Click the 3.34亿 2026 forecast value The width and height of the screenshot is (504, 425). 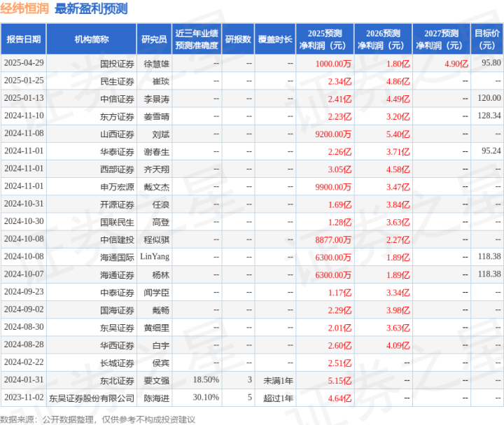click(x=398, y=293)
